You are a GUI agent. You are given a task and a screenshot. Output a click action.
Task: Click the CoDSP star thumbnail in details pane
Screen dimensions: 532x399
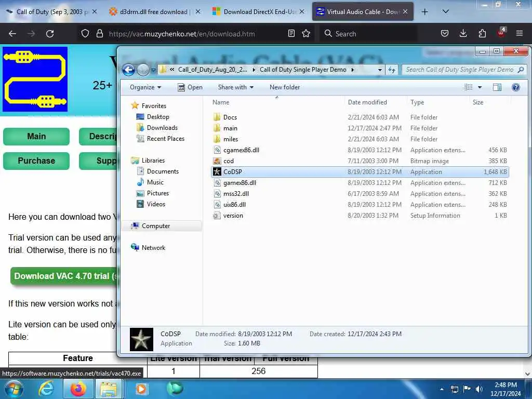coord(141,339)
